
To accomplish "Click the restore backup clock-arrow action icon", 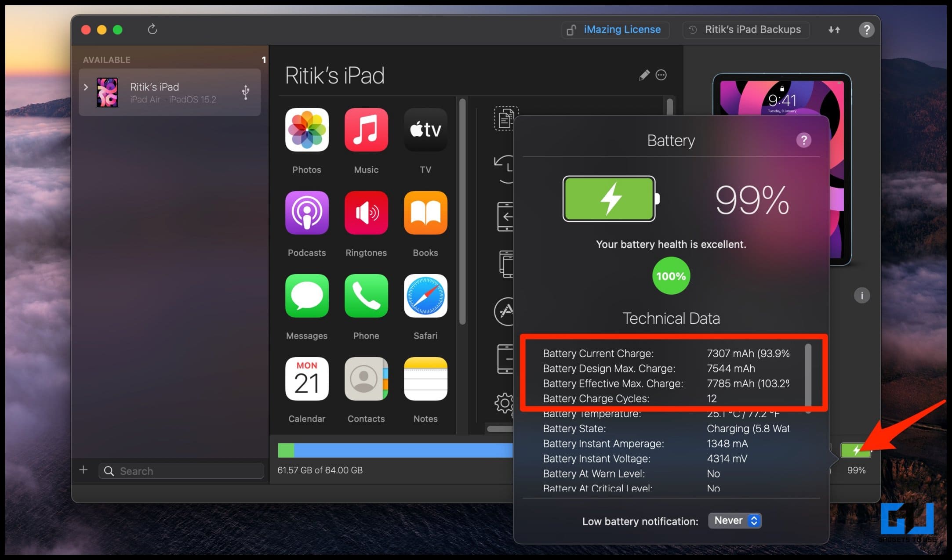I will 505,169.
